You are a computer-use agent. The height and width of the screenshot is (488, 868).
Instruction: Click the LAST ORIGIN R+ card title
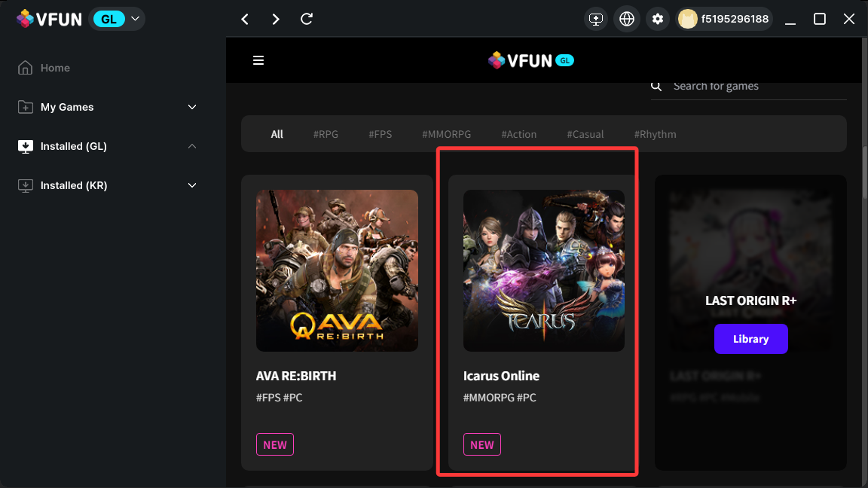click(x=750, y=300)
